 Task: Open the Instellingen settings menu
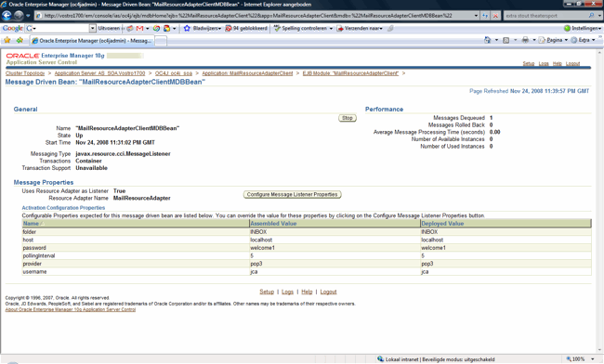(582, 29)
